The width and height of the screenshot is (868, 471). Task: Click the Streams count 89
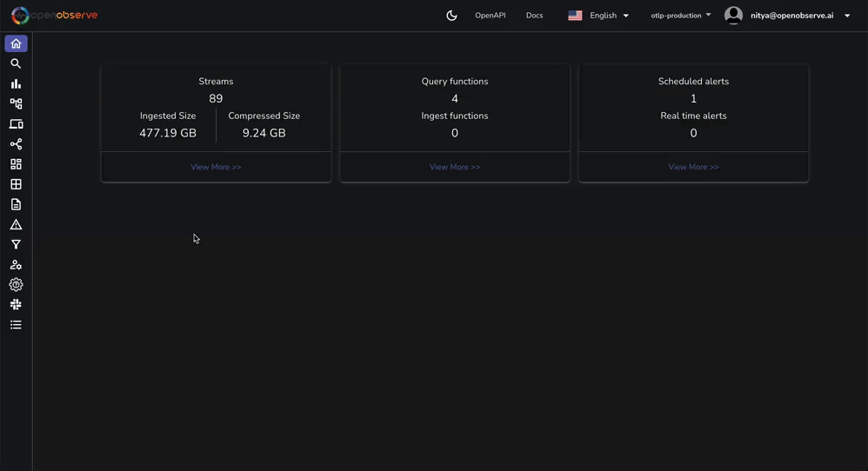tap(216, 98)
